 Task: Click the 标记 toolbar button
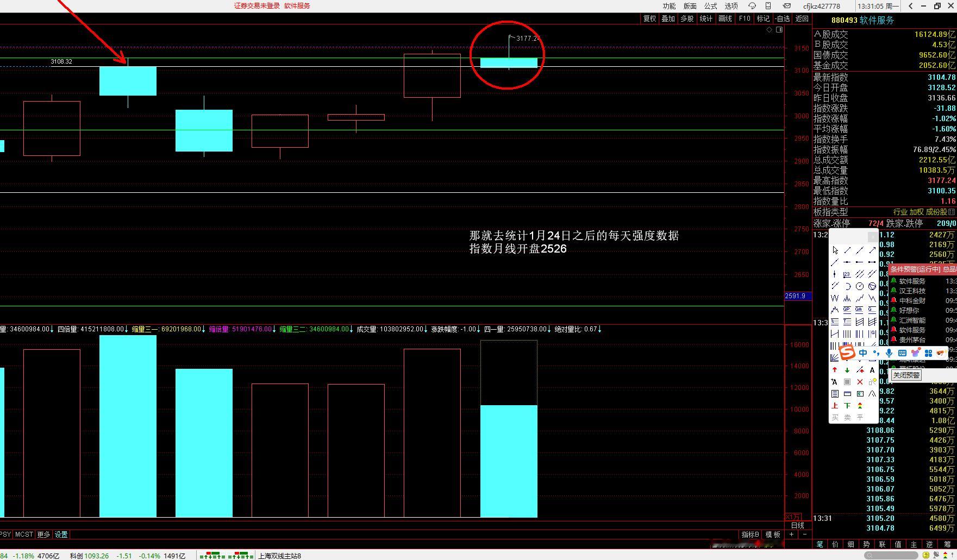pos(764,18)
